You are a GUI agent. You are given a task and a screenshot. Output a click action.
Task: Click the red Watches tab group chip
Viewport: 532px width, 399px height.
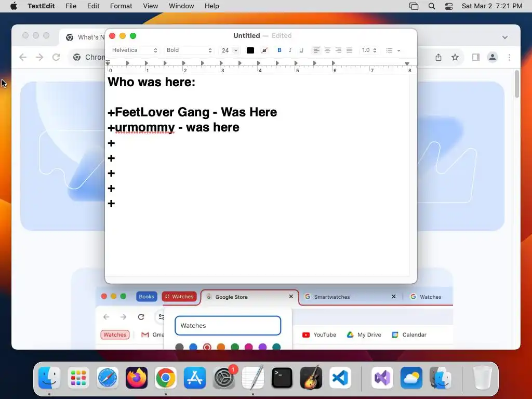click(x=179, y=297)
